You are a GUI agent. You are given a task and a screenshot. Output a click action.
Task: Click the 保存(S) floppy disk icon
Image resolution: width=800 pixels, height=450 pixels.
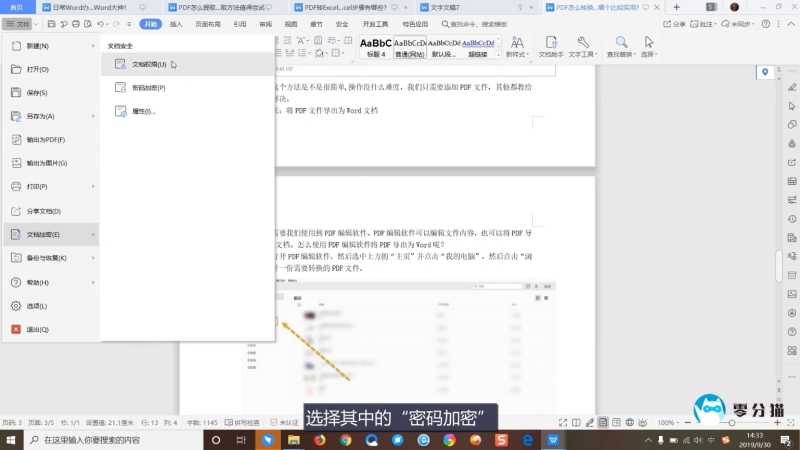point(16,93)
